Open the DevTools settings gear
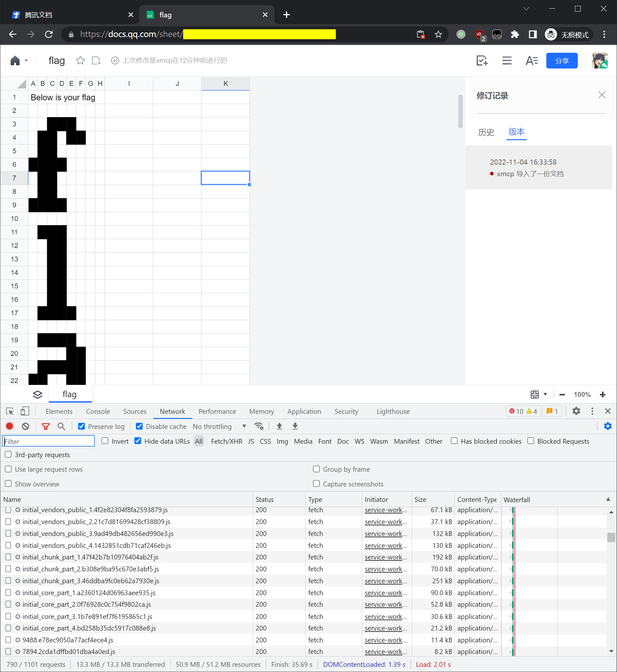This screenshot has width=617, height=672. [576, 411]
